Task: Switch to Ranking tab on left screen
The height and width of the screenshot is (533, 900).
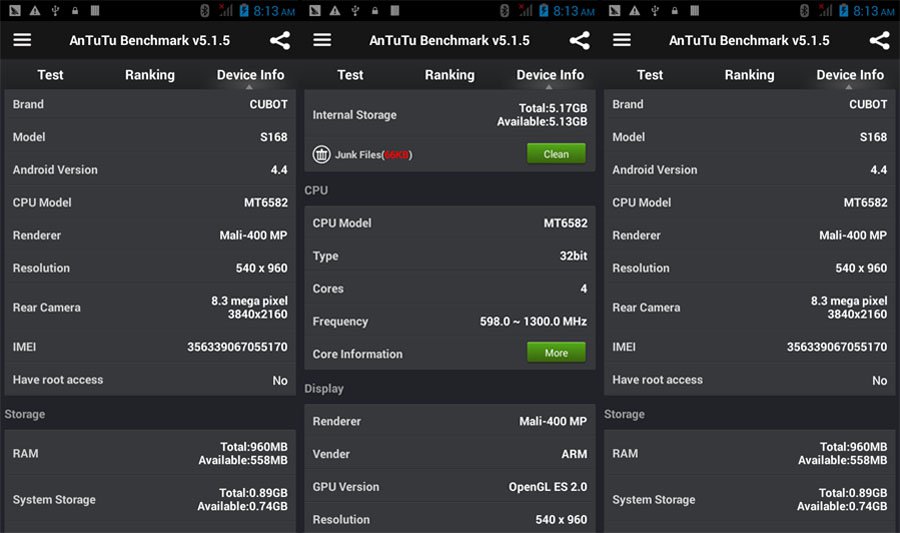Action: [x=150, y=75]
